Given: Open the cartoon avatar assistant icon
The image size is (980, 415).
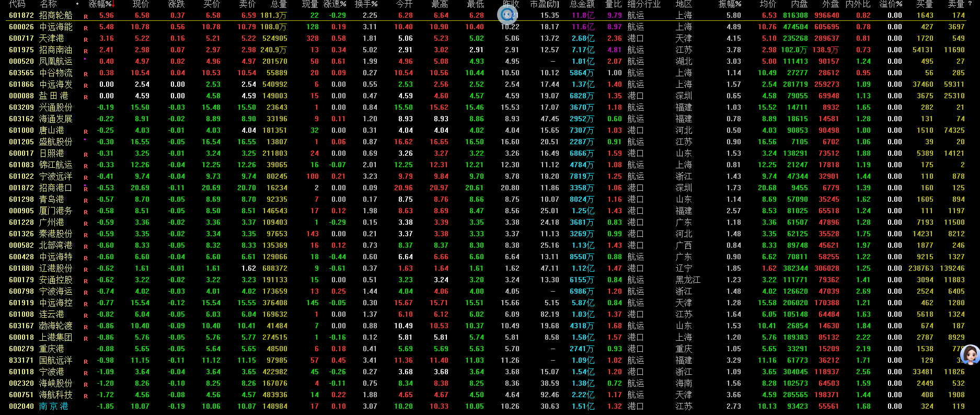Looking at the screenshot, I should coord(970,354).
